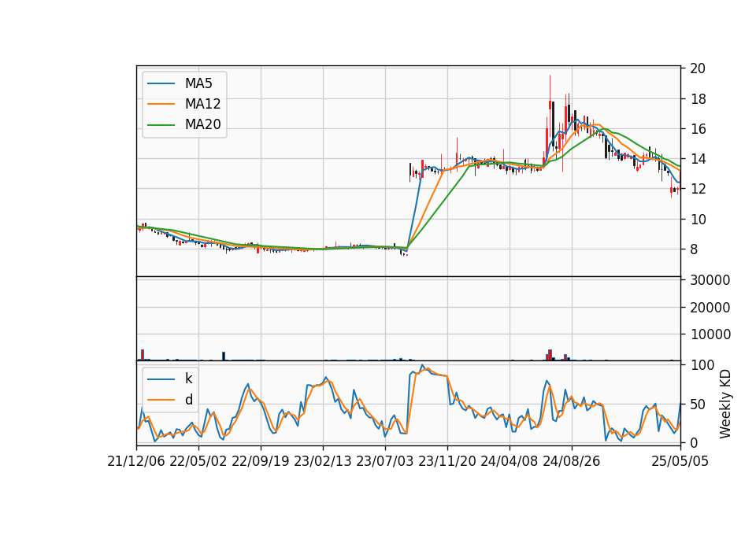Viewport: 756px width, 543px height.
Task: Click the price axis value 10
Action: pyautogui.click(x=698, y=220)
